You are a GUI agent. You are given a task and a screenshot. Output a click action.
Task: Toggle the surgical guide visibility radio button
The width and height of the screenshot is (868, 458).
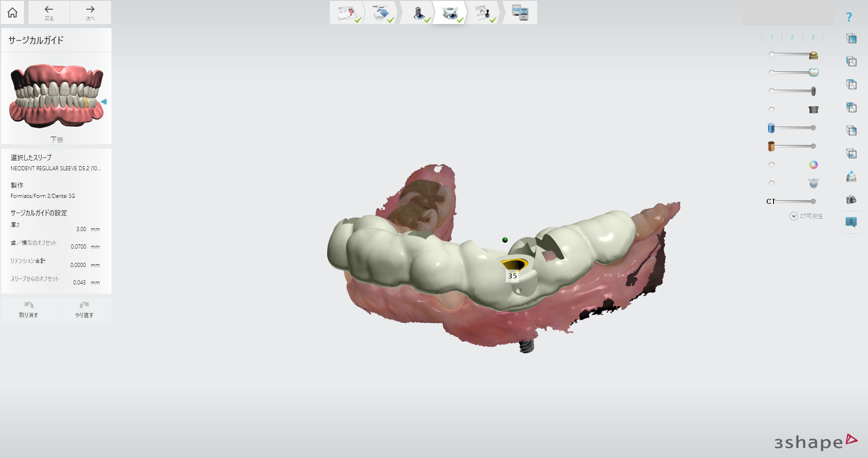(772, 183)
